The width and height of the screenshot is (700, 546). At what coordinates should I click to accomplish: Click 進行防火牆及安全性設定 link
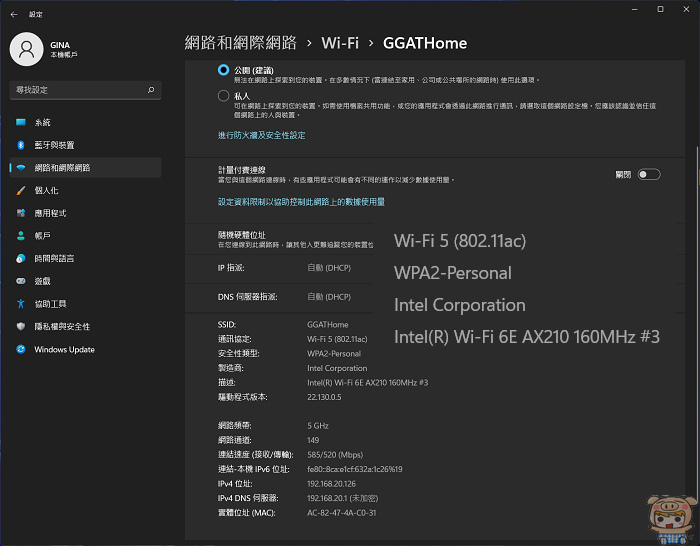tap(262, 135)
